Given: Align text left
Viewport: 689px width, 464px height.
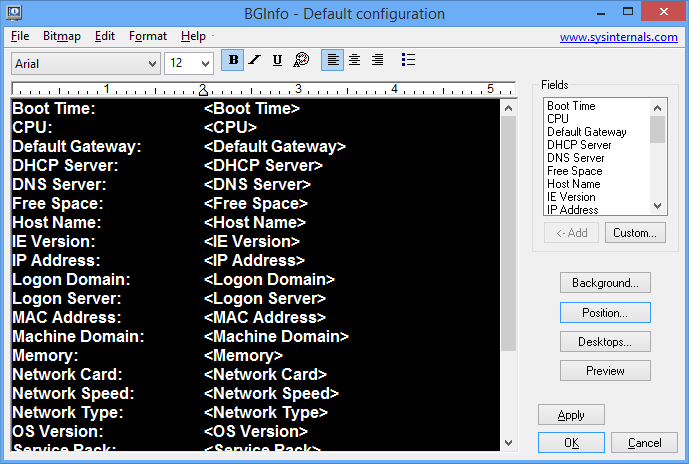Looking at the screenshot, I should [333, 60].
